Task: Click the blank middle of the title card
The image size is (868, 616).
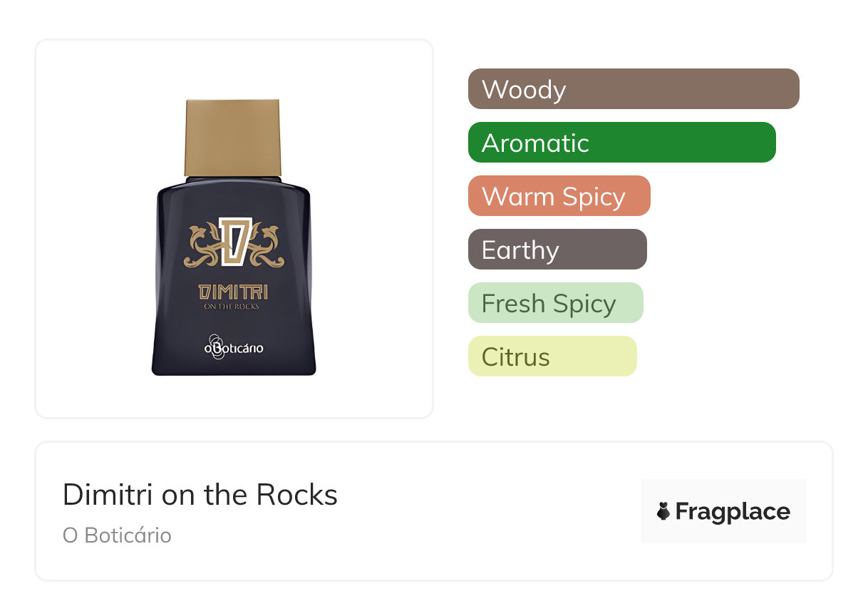Action: pos(485,512)
